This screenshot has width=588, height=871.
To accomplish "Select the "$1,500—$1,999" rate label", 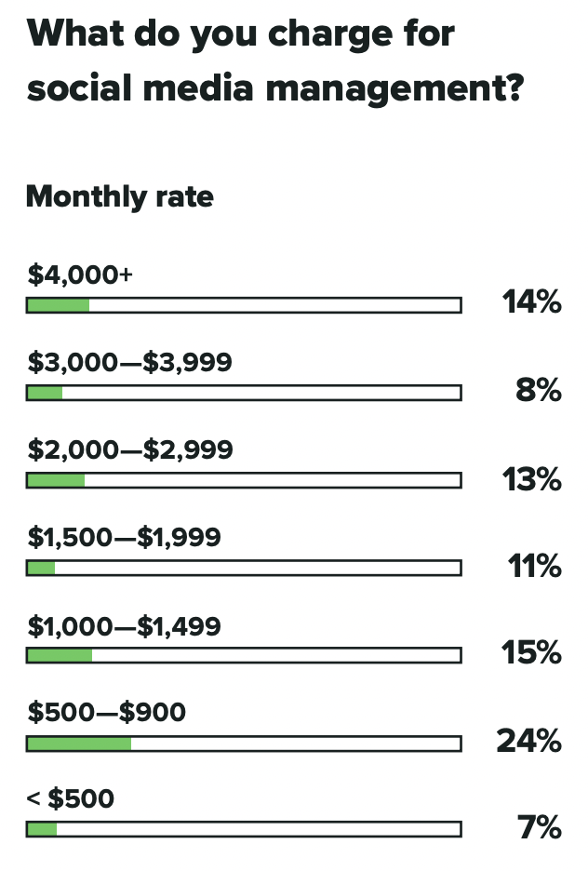I will pos(124,537).
